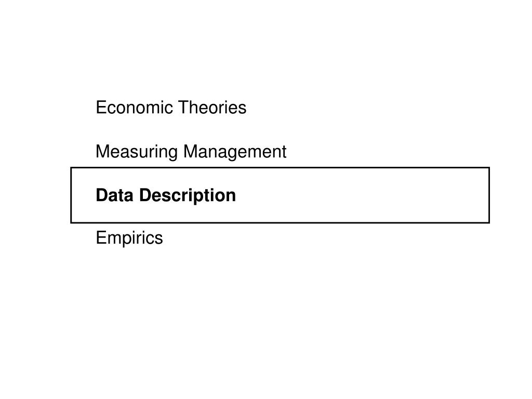Click the bold Data Description heading
532x399 pixels.
tap(166, 196)
